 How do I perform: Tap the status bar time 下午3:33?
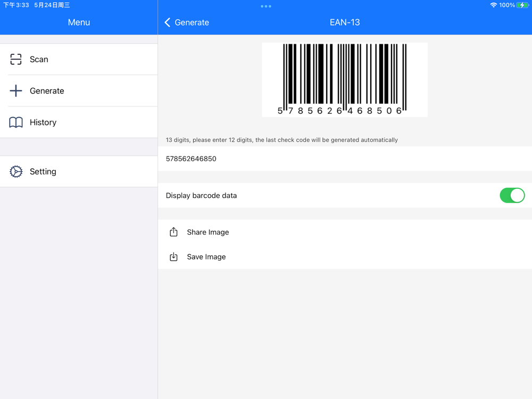16,5
